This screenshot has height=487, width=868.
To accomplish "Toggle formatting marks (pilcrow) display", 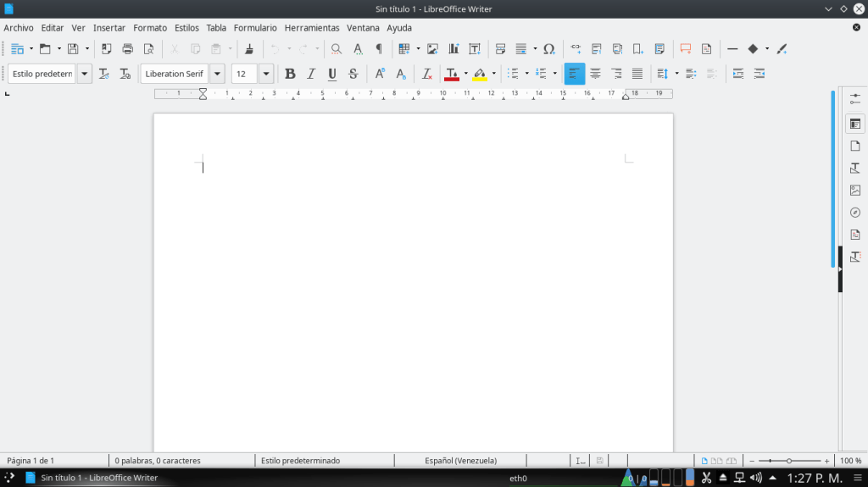I will pos(379,49).
